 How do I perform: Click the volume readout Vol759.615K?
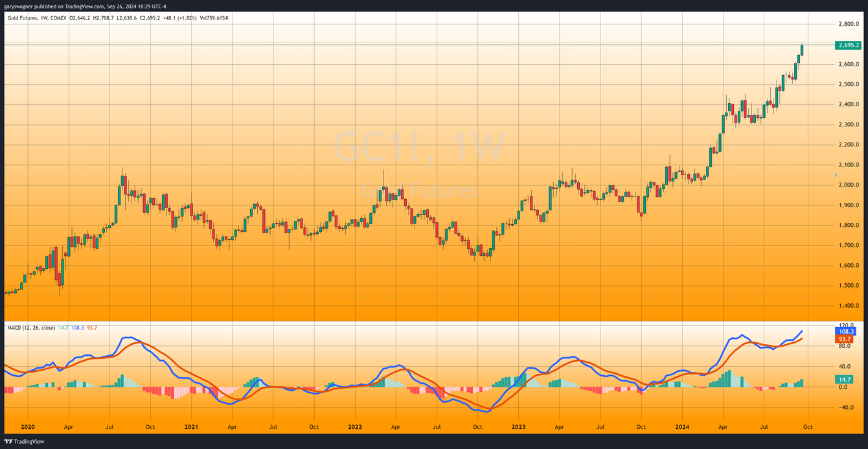pyautogui.click(x=214, y=19)
